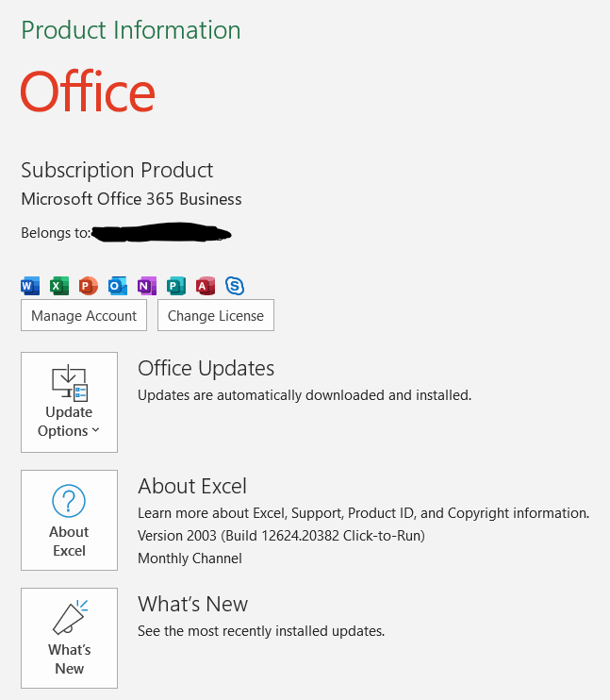Open Manage Account

click(x=84, y=315)
